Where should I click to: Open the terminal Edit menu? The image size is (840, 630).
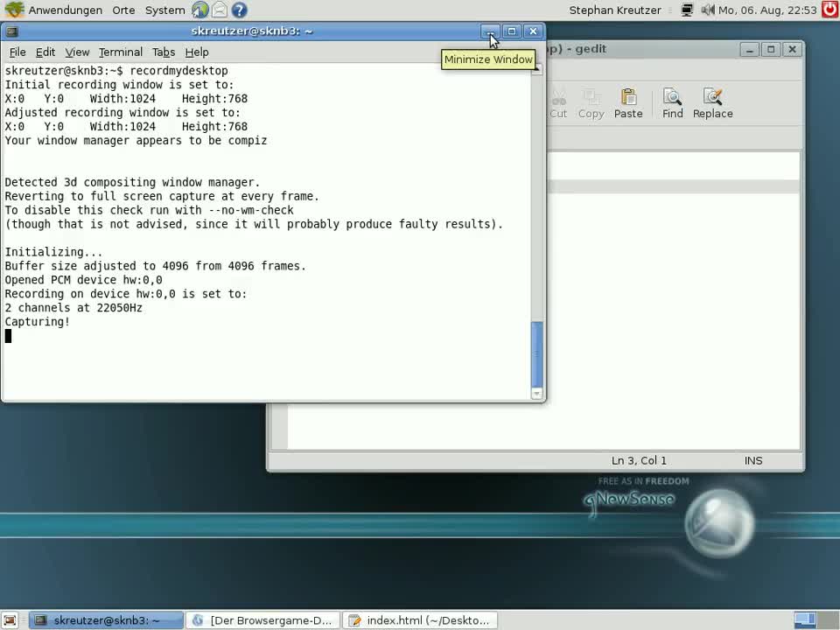[45, 52]
